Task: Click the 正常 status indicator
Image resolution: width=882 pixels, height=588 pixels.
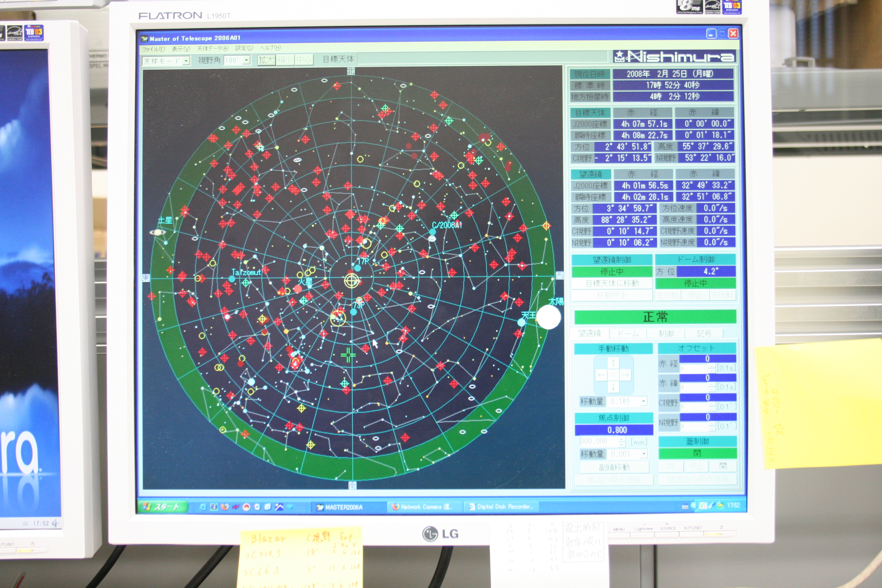Action: [655, 317]
